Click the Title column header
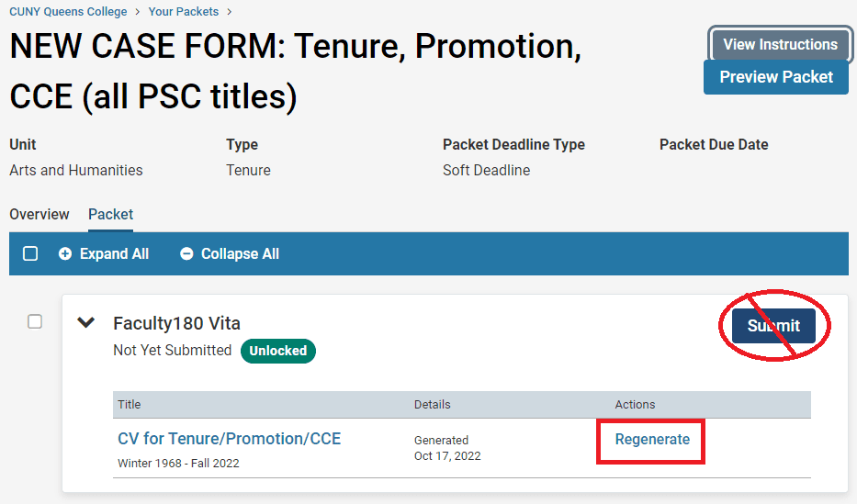This screenshot has height=504, width=857. coord(130,405)
